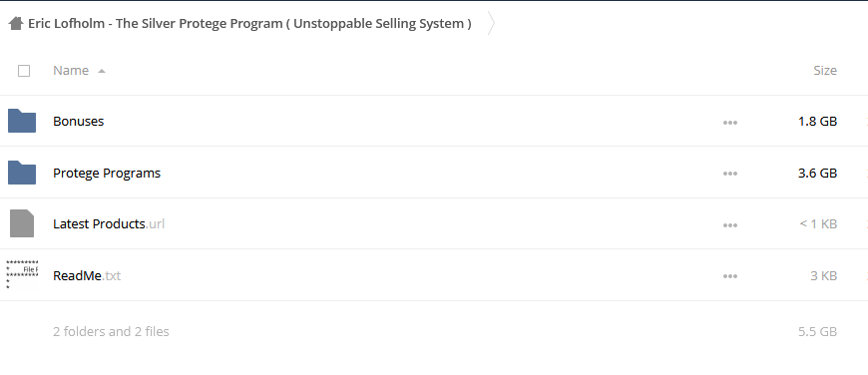Open the ReadMe.txt file name
This screenshot has width=868, height=375.
pyautogui.click(x=87, y=275)
